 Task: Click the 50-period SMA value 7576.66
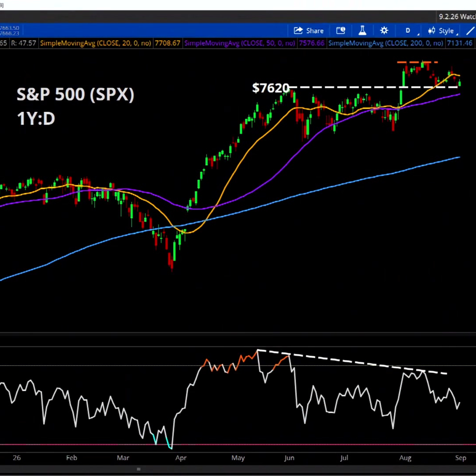point(311,43)
